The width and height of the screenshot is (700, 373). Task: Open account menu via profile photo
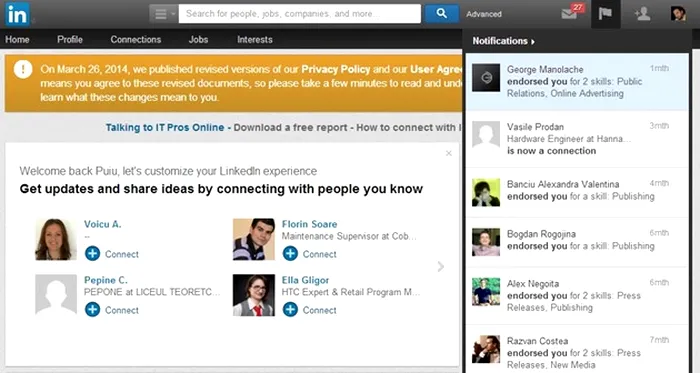pos(678,13)
